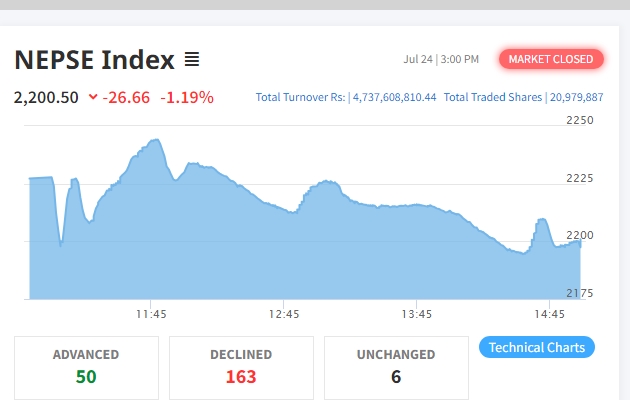Click the Jul 24 3:00 PM timestamp

point(441,60)
